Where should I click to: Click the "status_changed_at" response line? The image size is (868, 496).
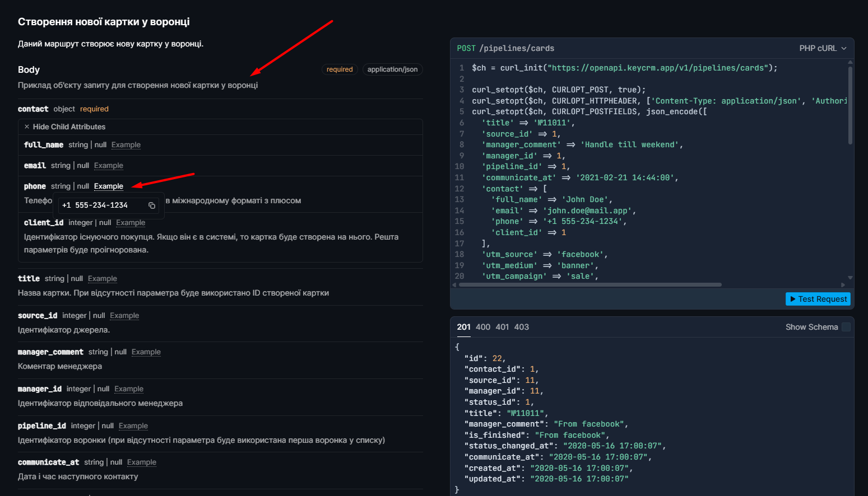pos(565,446)
